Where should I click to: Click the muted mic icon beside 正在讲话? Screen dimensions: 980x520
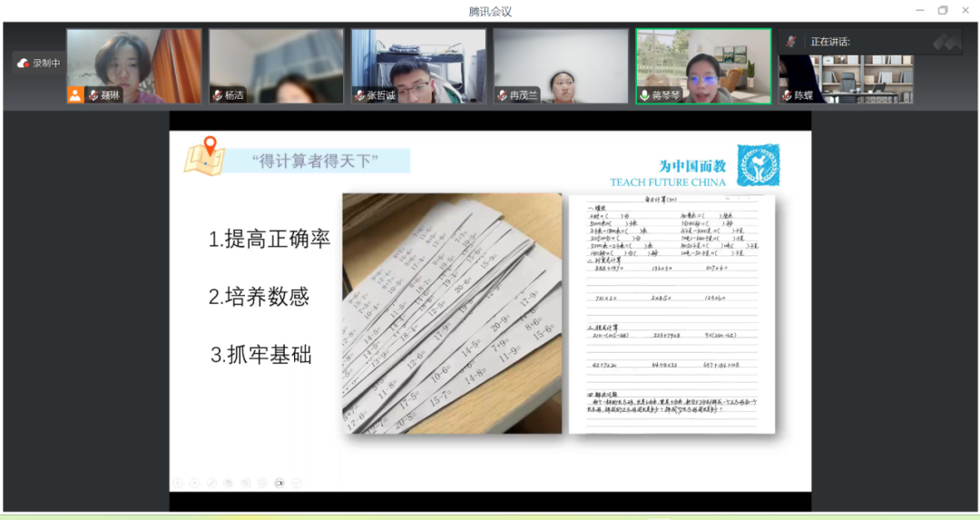tap(790, 41)
